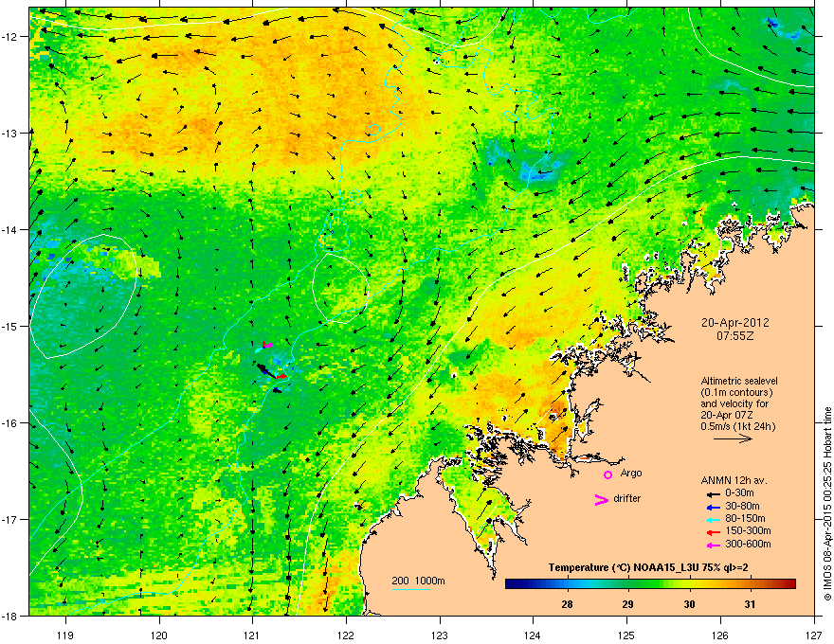Click the magenta Argo circle marker
This screenshot has height=644, width=834.
[x=607, y=474]
